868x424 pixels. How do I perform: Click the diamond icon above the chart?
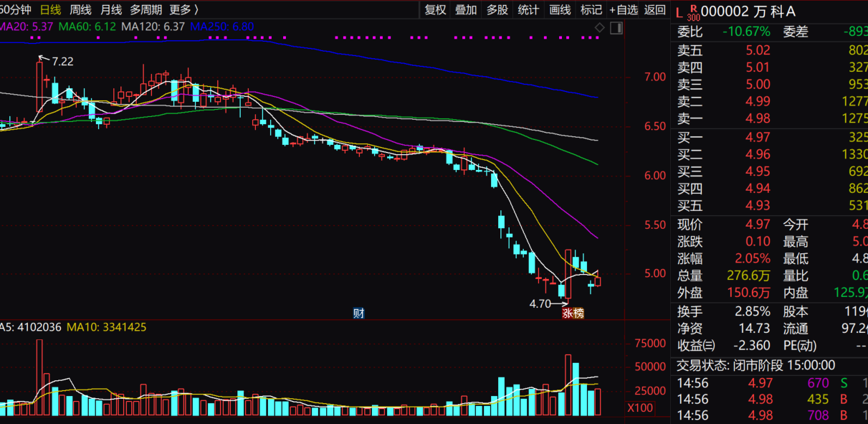pos(599,27)
